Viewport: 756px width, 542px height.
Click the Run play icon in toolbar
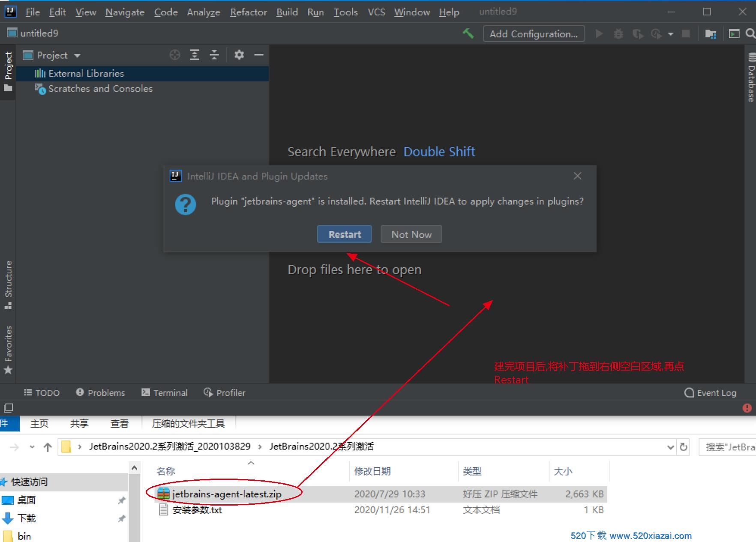[x=599, y=33]
